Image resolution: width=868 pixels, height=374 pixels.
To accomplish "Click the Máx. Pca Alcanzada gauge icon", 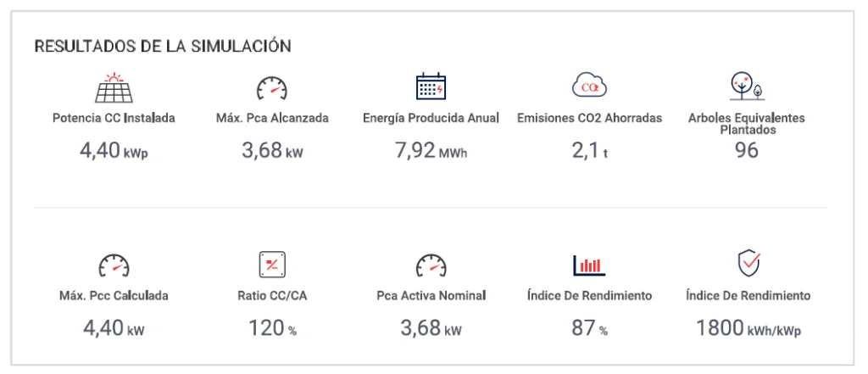I will [x=272, y=88].
